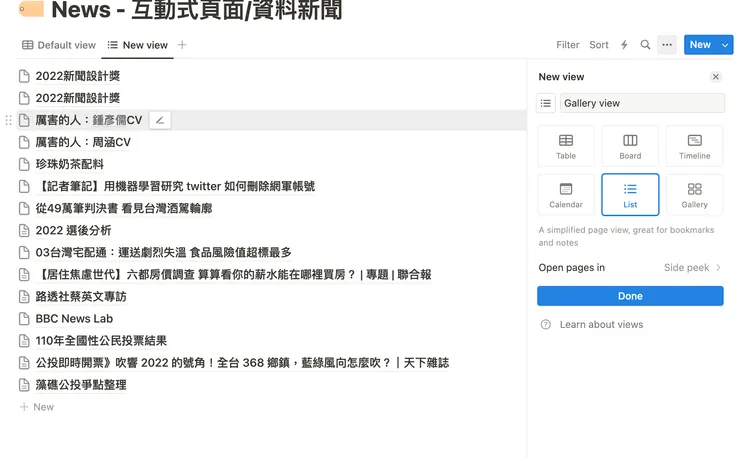Click the list icon beside view name field
This screenshot has height=458, width=740.
pyautogui.click(x=546, y=103)
